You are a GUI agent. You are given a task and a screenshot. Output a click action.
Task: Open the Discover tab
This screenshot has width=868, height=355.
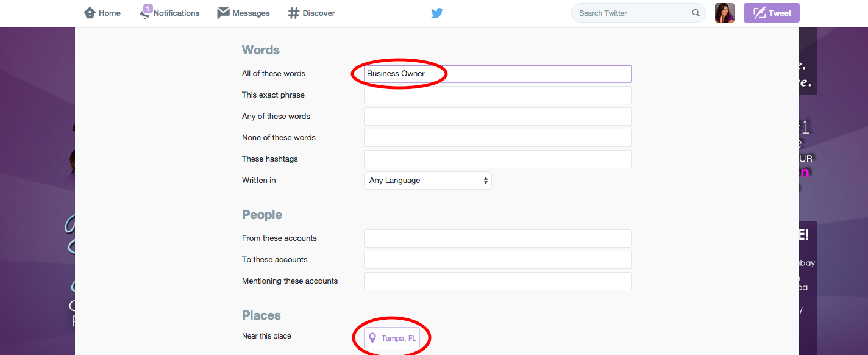click(311, 13)
